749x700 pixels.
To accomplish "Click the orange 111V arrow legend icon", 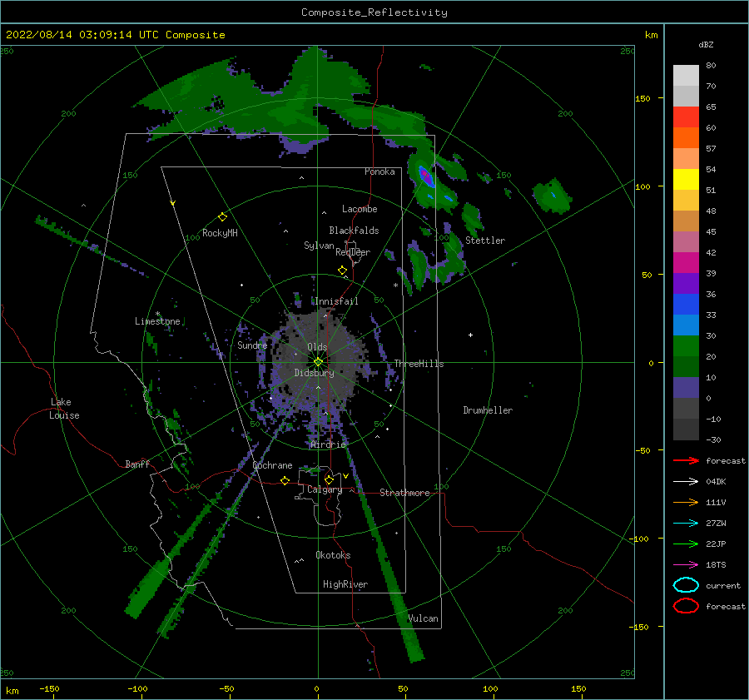I will point(686,502).
